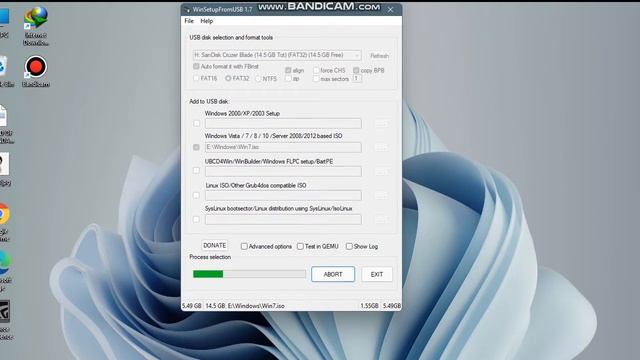Click the "Add to USB disk:" label
The image size is (640, 360).
click(209, 101)
